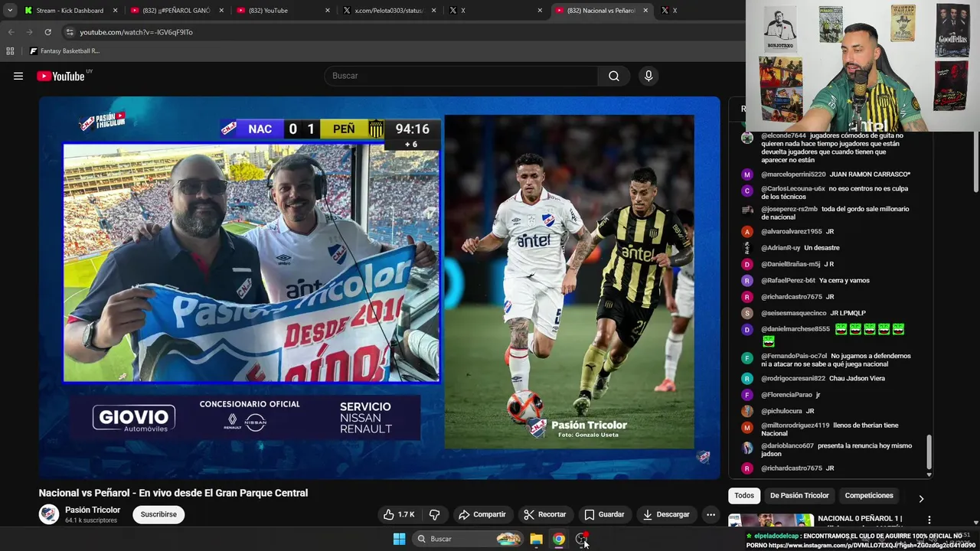Click the Compartir button
The width and height of the screenshot is (980, 551).
[x=482, y=514]
